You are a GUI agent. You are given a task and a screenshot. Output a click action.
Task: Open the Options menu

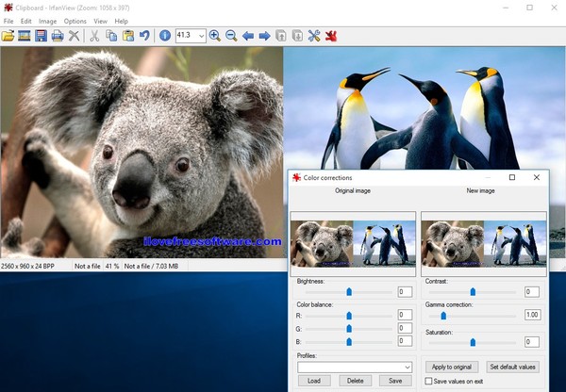coord(75,21)
